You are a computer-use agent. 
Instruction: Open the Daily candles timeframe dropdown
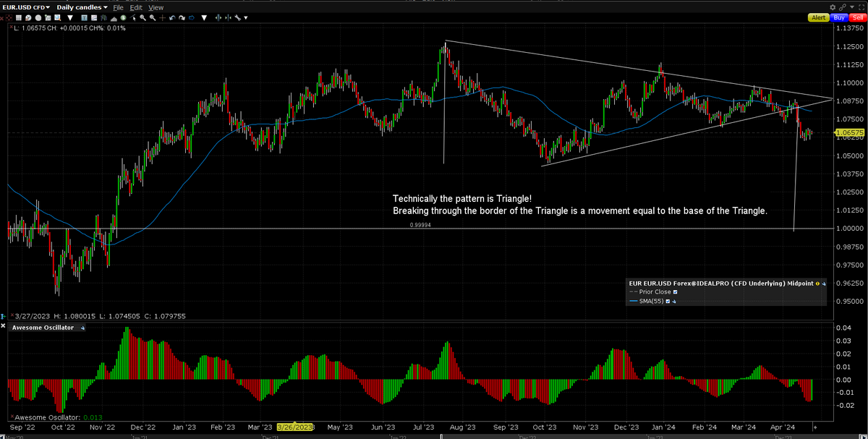[x=80, y=7]
